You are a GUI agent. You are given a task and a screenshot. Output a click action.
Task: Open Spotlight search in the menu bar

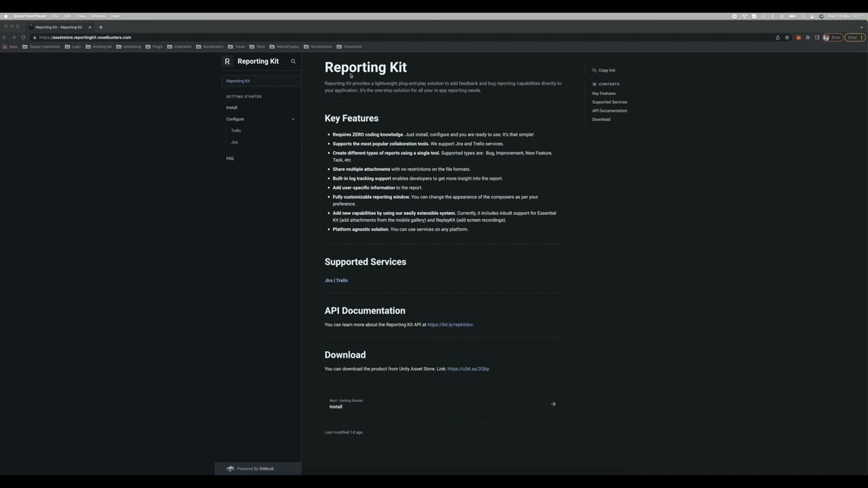[803, 16]
